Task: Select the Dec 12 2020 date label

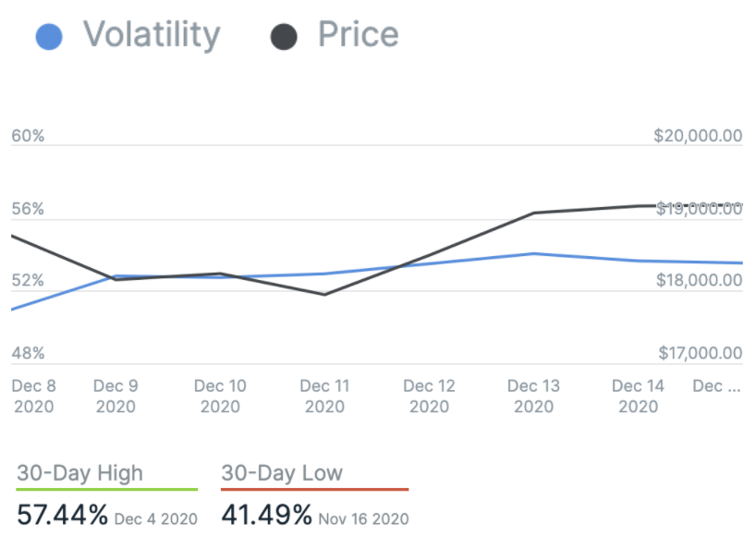Action: (x=429, y=396)
